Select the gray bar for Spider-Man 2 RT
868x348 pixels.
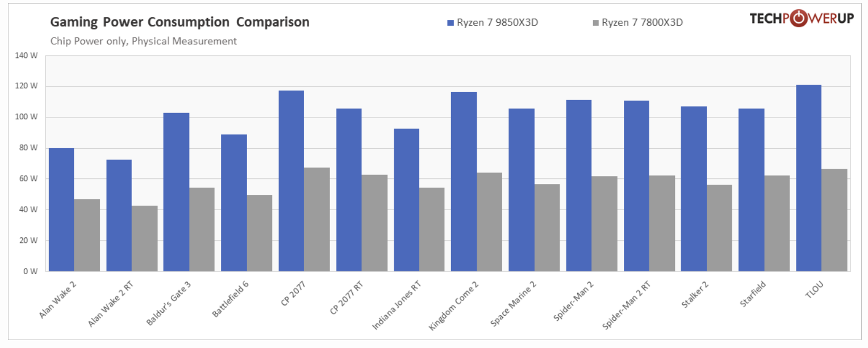click(x=662, y=224)
